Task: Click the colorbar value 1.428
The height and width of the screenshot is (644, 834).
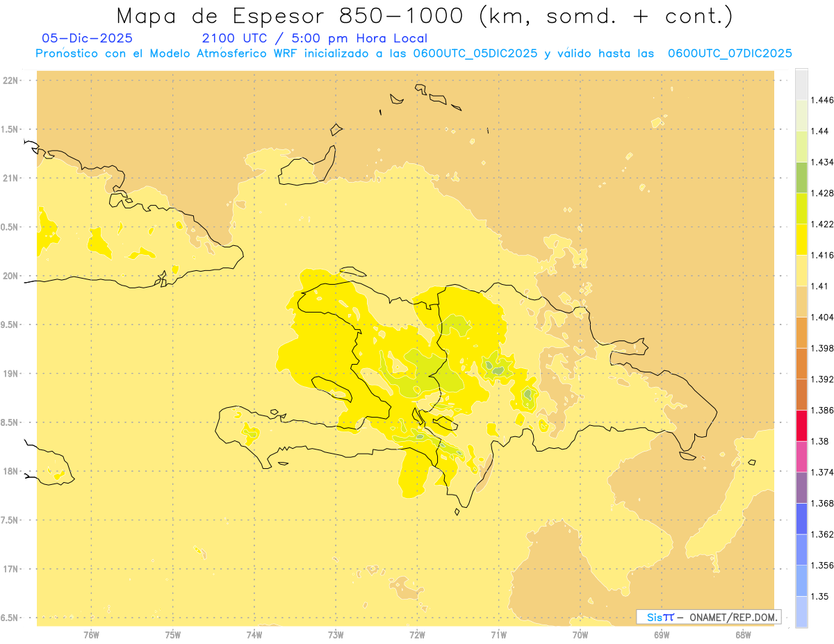Action: pos(823,193)
